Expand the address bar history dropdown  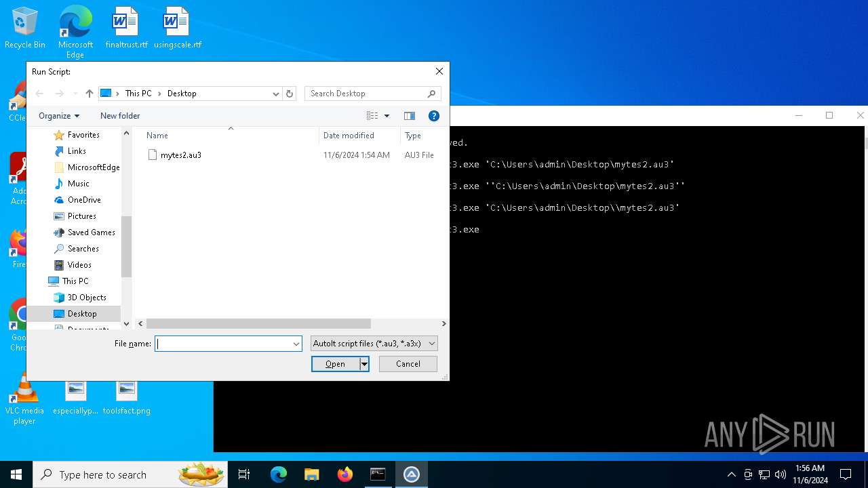276,94
